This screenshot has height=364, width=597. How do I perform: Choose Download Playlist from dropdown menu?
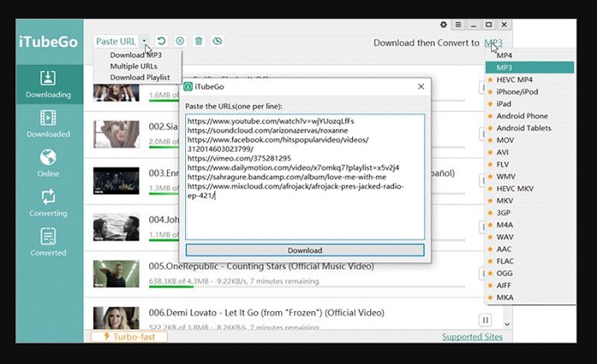140,78
